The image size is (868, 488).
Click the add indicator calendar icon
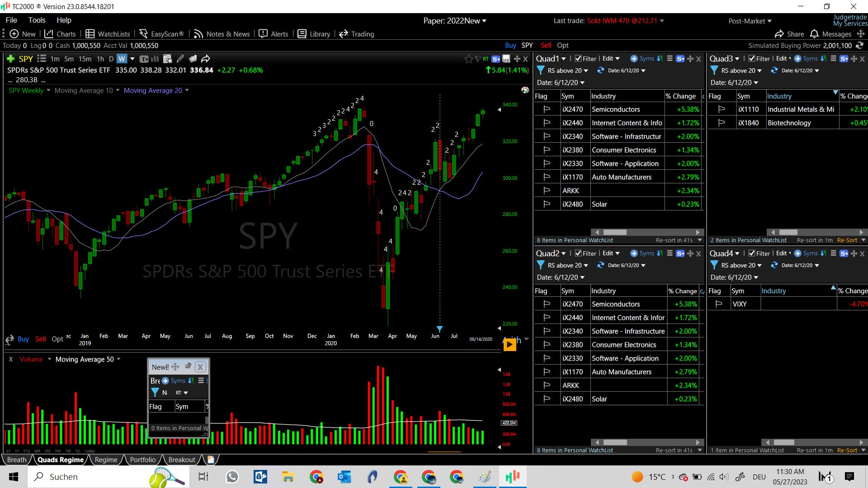point(167,59)
